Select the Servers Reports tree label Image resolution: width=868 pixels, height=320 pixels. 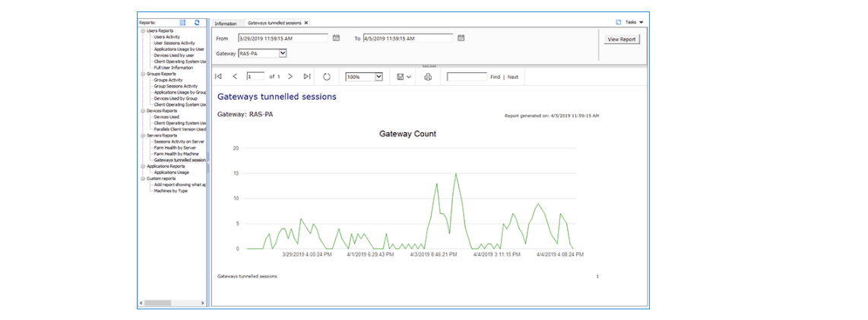[162, 135]
